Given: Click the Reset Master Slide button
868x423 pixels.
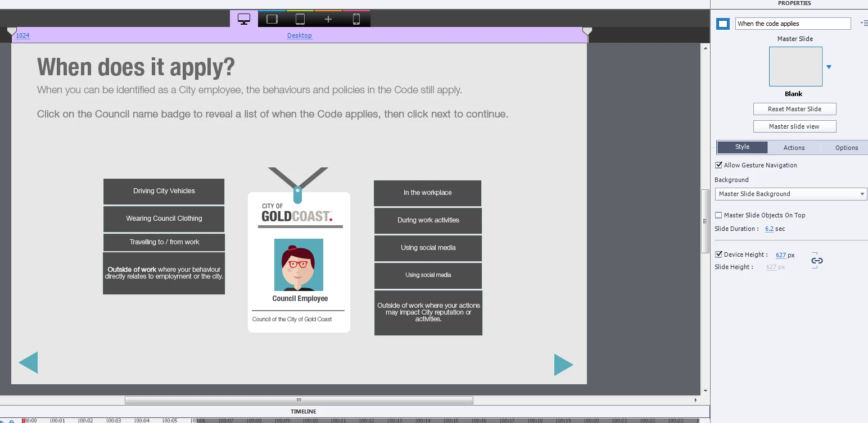Looking at the screenshot, I should (794, 109).
